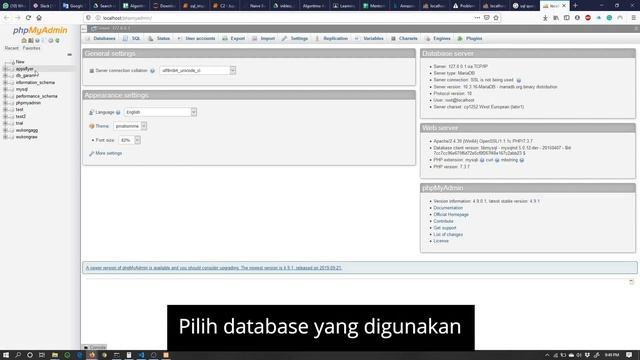Open a new browser tab
This screenshot has width=640, height=360.
576,6
